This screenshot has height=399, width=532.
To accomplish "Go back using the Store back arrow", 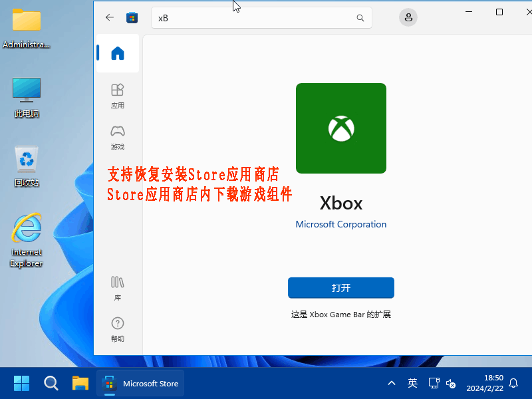I will [109, 17].
